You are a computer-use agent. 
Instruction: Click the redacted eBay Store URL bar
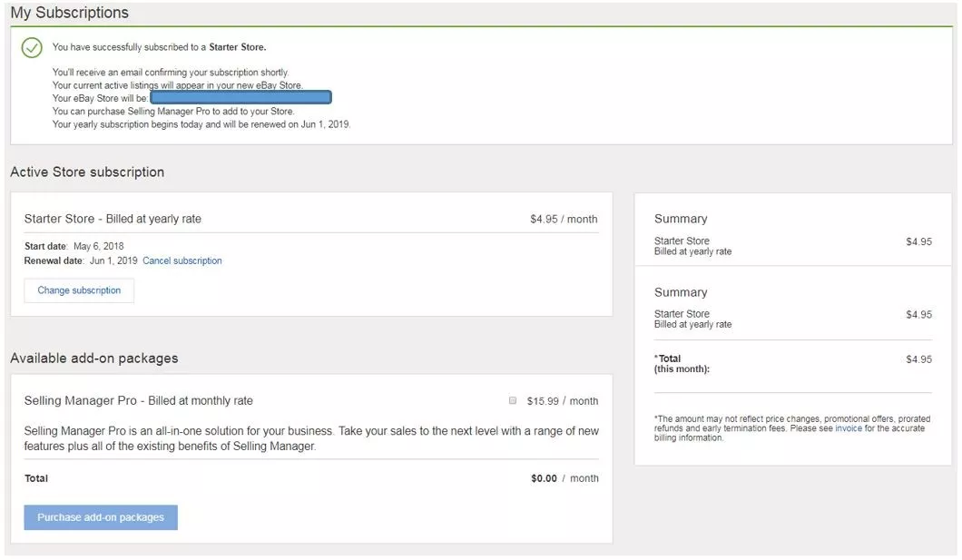pyautogui.click(x=240, y=97)
